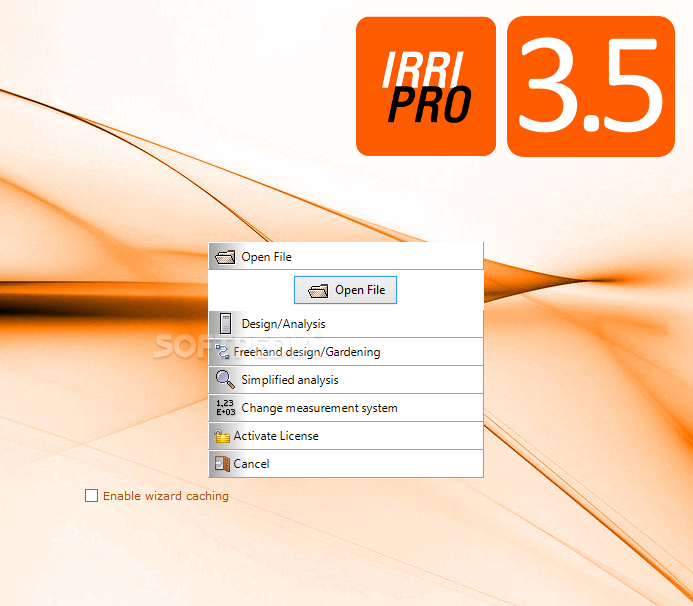The height and width of the screenshot is (606, 693).
Task: Click the Freehand design path icon
Action: tap(222, 352)
